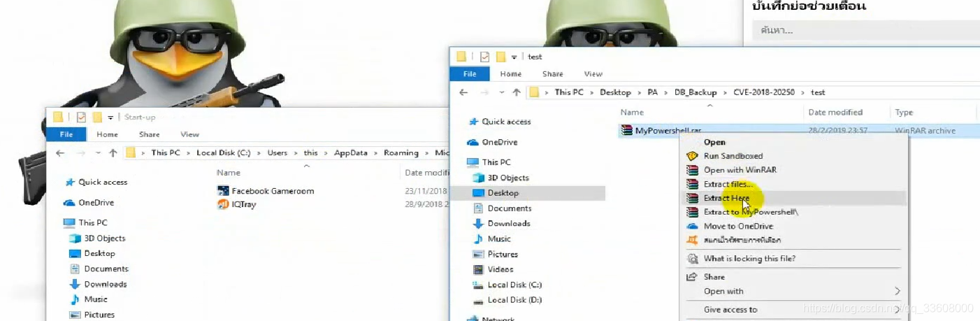Click the OneDrive cloud icon in context menu
This screenshot has height=321, width=980.
point(692,226)
